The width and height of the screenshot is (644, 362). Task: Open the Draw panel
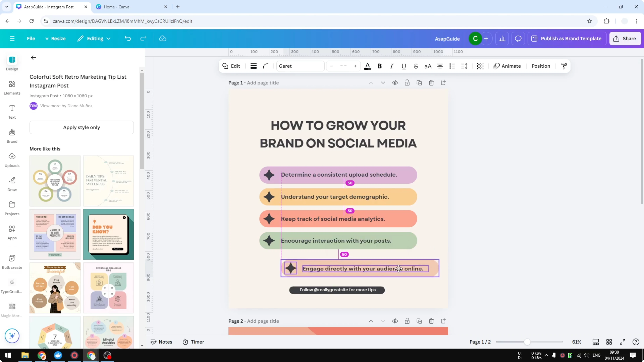[12, 184]
